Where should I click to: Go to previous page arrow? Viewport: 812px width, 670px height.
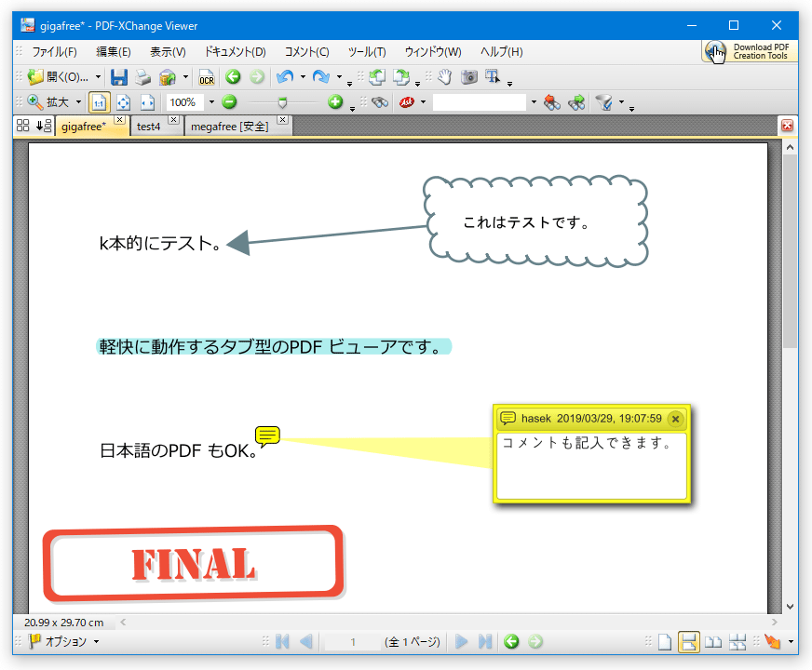(306, 641)
